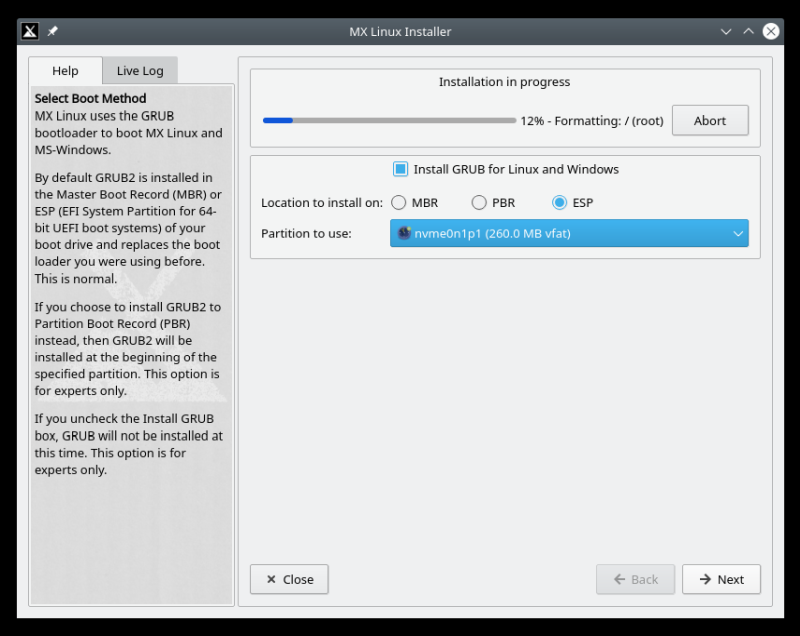Switch to the Live Log tab
The width and height of the screenshot is (800, 636).
[139, 70]
